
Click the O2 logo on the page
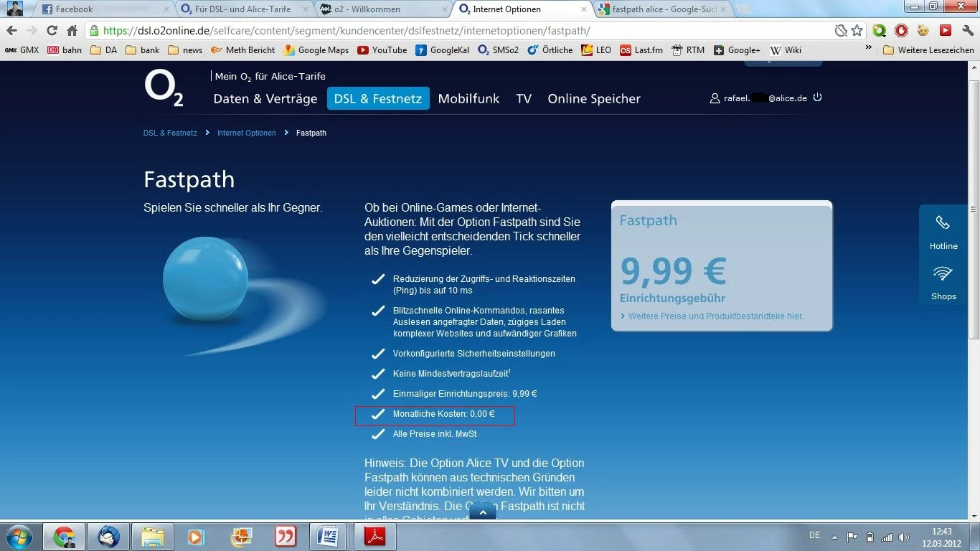164,89
